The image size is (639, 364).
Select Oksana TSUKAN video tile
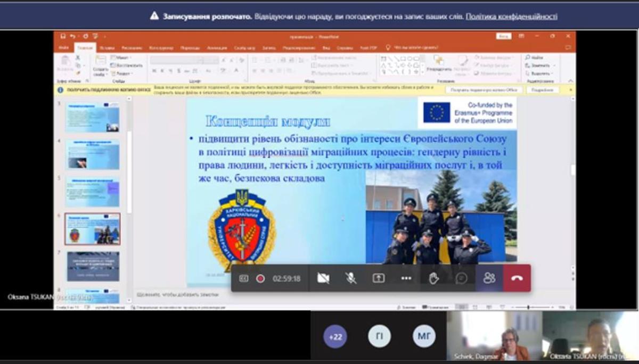tap(590, 336)
